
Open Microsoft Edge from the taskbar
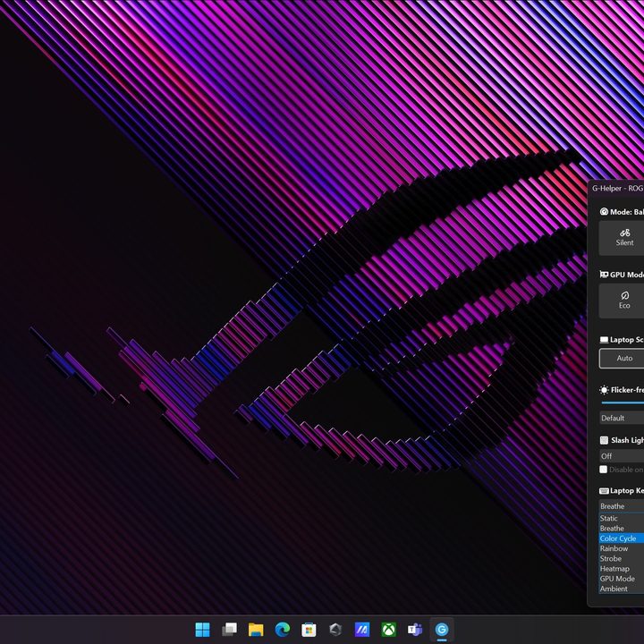[282, 629]
